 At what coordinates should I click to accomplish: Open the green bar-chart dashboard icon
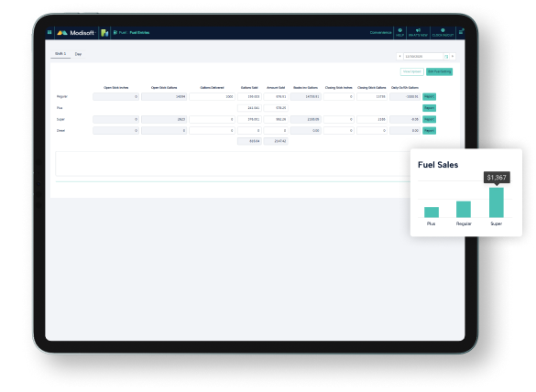[x=104, y=33]
